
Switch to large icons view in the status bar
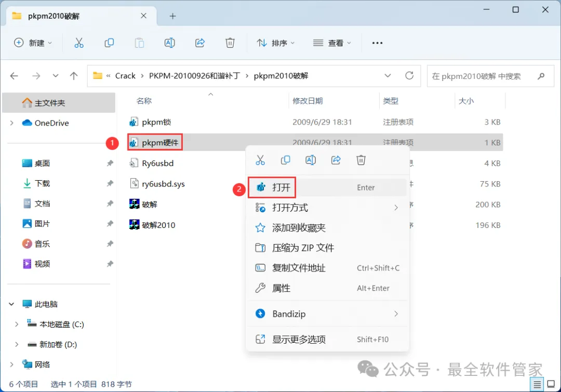pyautogui.click(x=551, y=385)
